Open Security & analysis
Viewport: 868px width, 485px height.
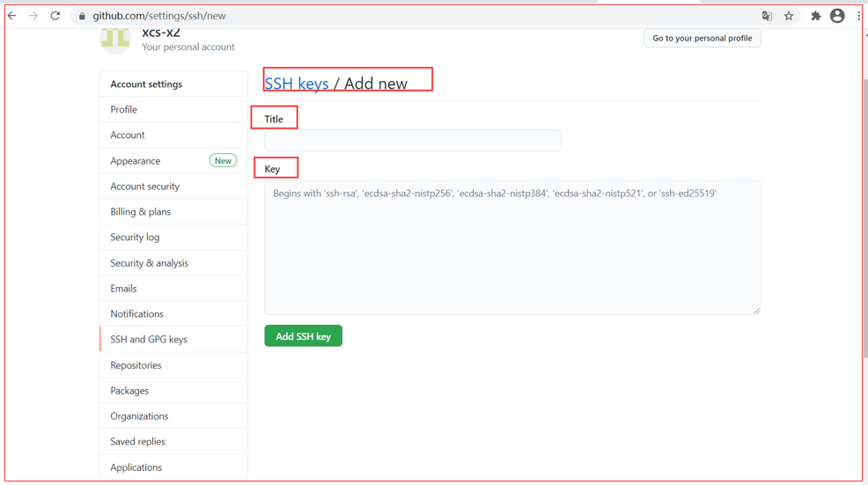tap(173, 263)
